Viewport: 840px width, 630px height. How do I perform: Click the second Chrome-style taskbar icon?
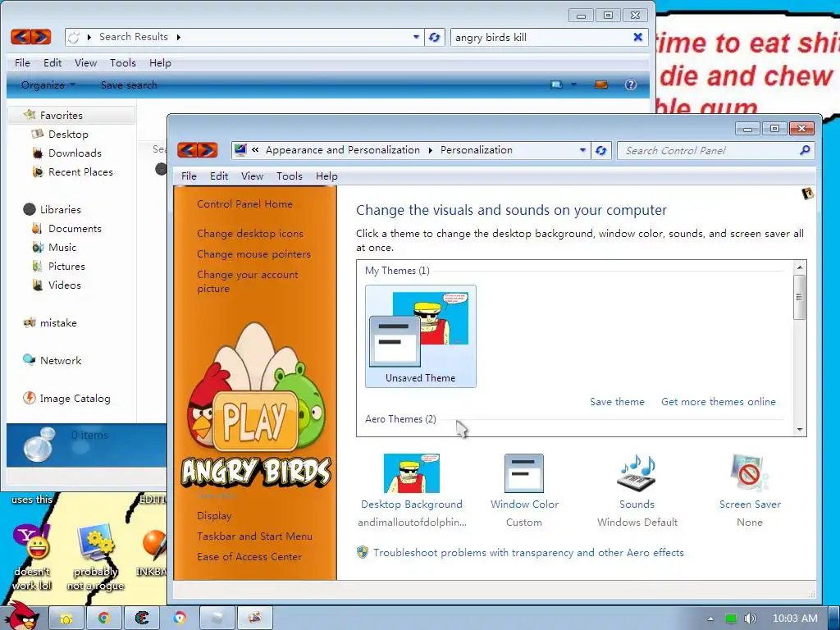coord(180,618)
